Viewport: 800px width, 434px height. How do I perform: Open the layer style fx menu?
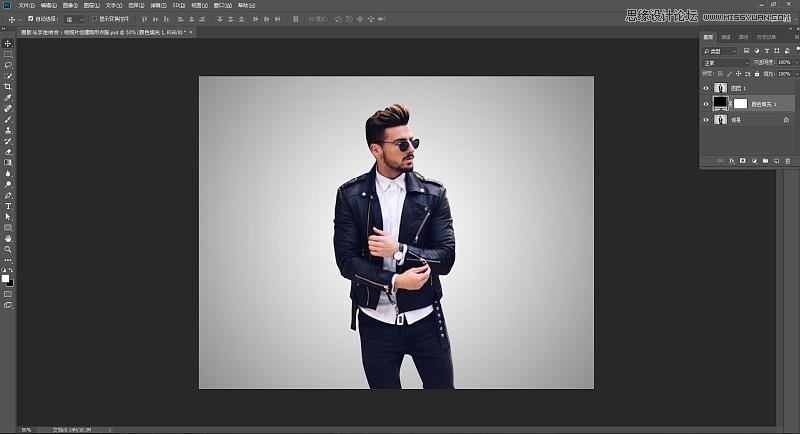tap(731, 160)
